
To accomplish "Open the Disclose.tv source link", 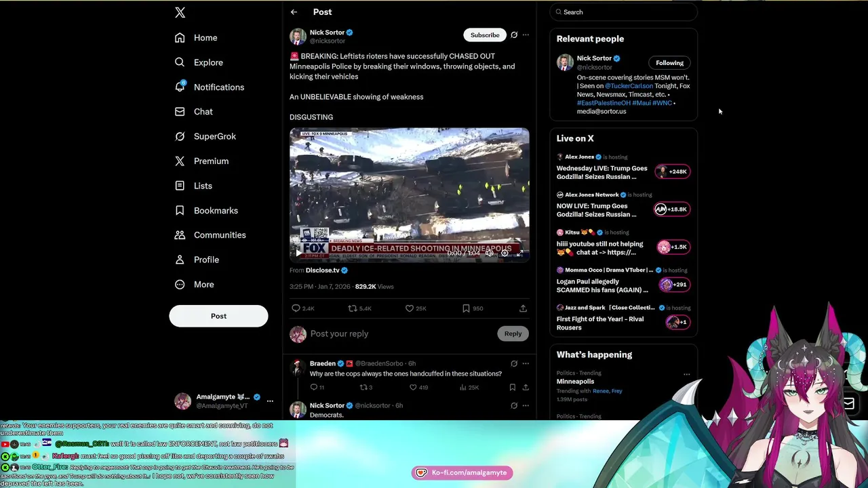I will pyautogui.click(x=323, y=270).
